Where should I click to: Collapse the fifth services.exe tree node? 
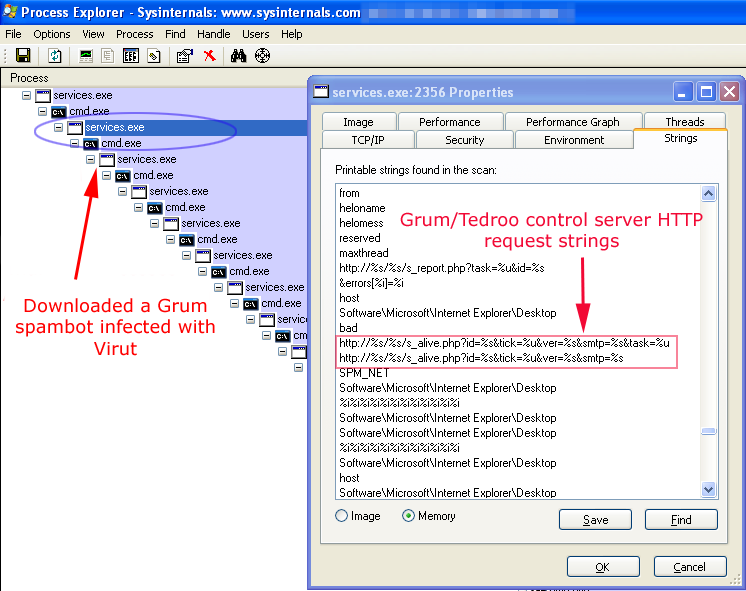tap(155, 223)
